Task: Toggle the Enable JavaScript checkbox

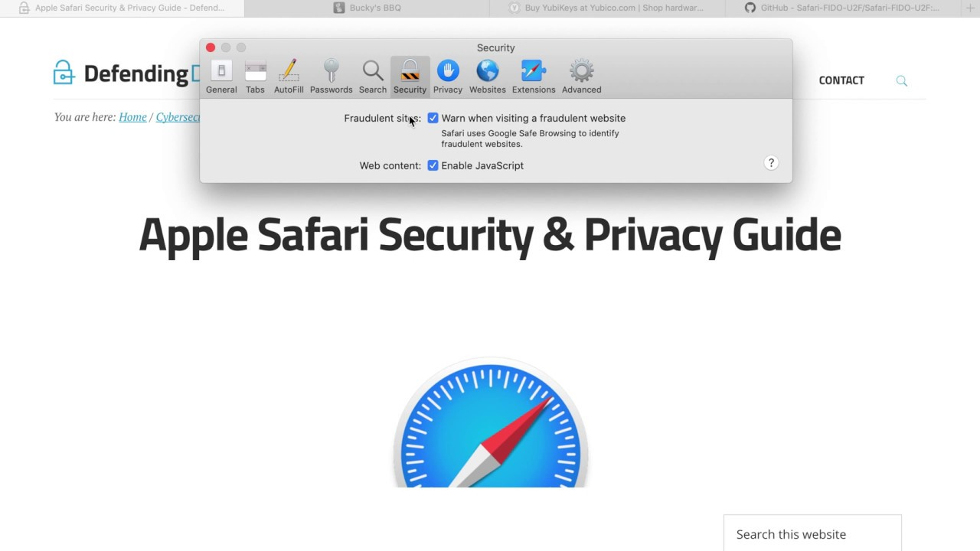Action: [433, 165]
